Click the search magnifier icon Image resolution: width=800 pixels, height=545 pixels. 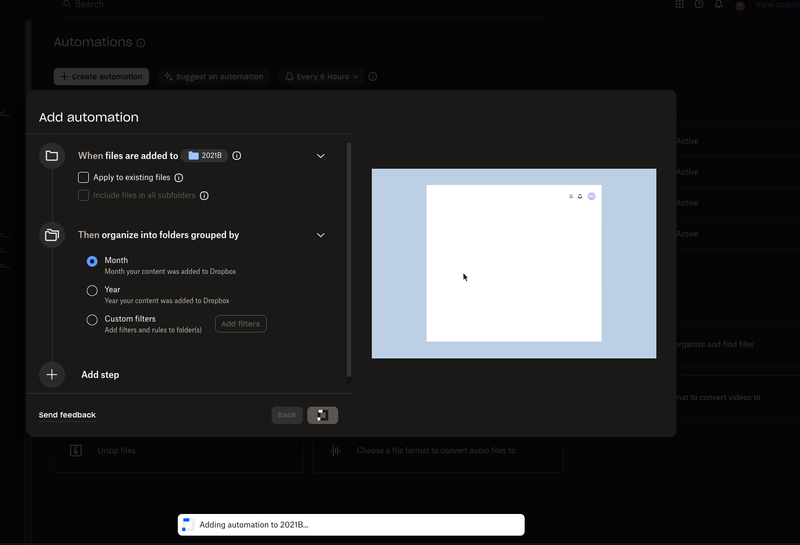[67, 4]
